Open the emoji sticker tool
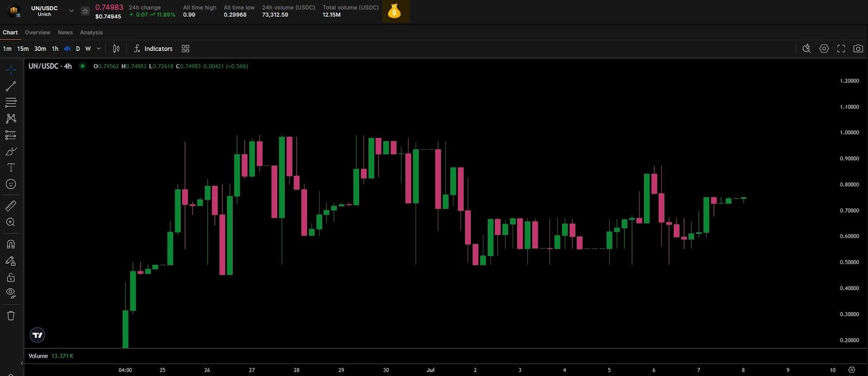 [11, 184]
